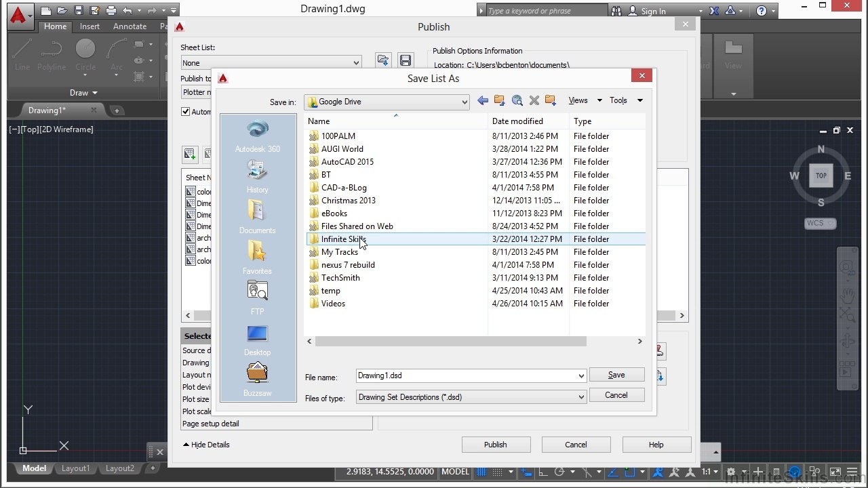Click the New drawing quick-access icon

(x=46, y=11)
